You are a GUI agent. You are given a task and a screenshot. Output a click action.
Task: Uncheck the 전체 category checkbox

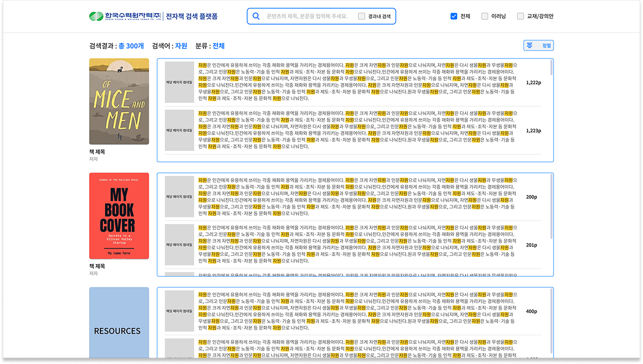(x=454, y=16)
